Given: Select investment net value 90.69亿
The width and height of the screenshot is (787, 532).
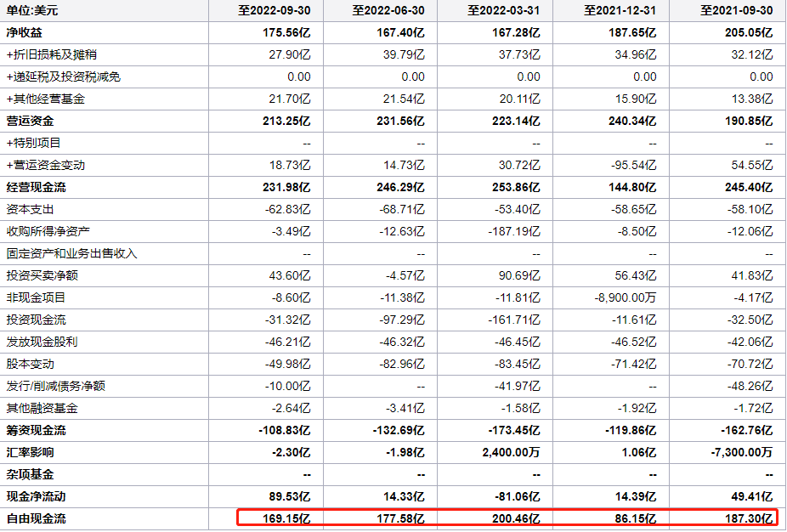Looking at the screenshot, I should (519, 275).
